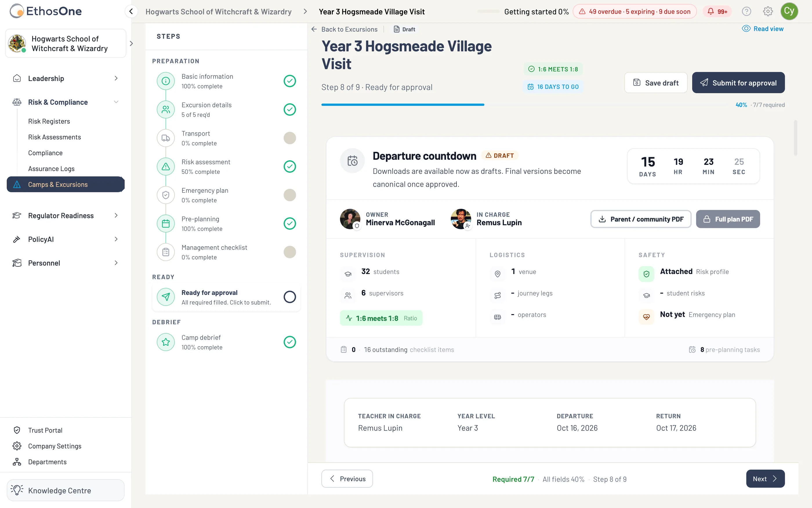Click the 49 overdue alerts pill
812x508 pixels.
635,11
